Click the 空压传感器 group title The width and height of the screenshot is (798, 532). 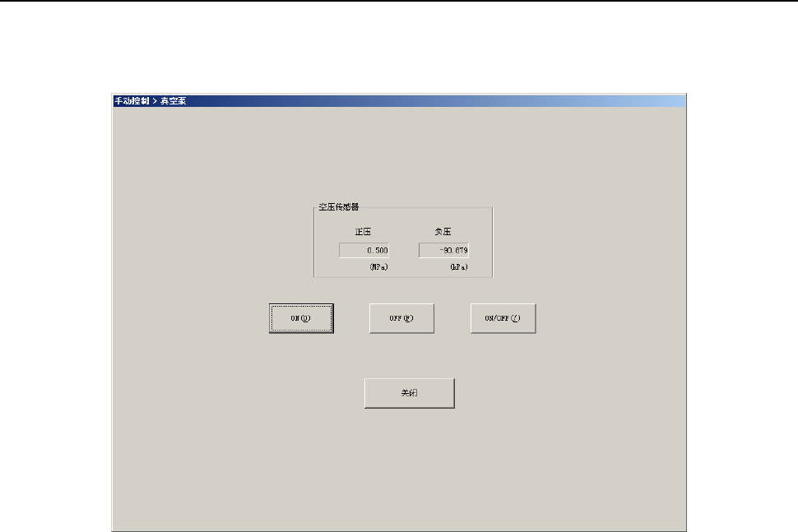[x=339, y=207]
